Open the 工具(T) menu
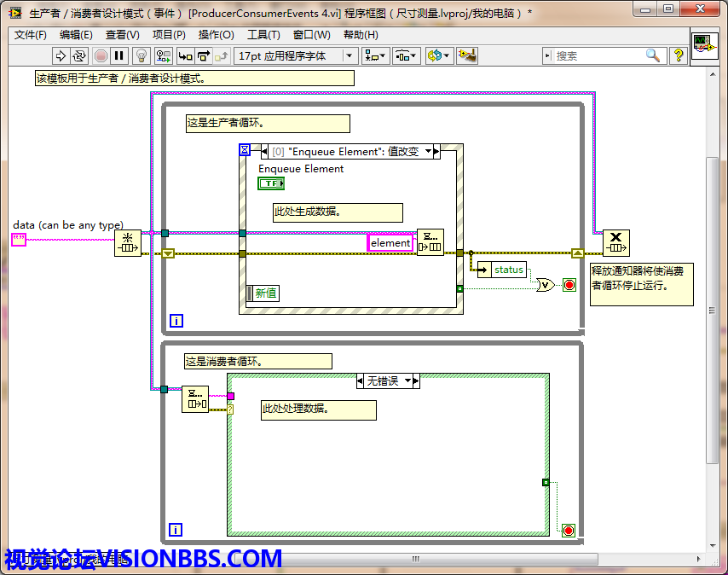This screenshot has height=575, width=728. pyautogui.click(x=263, y=35)
